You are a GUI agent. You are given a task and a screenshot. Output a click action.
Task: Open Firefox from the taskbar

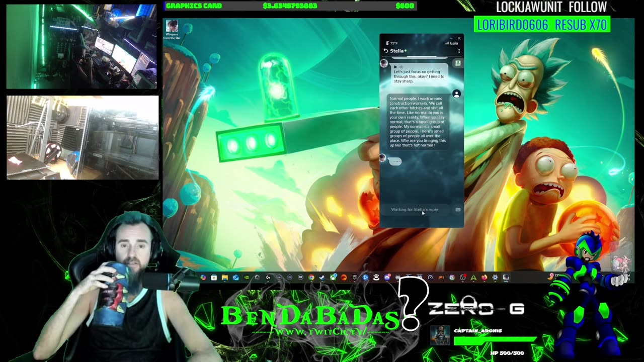[484, 277]
